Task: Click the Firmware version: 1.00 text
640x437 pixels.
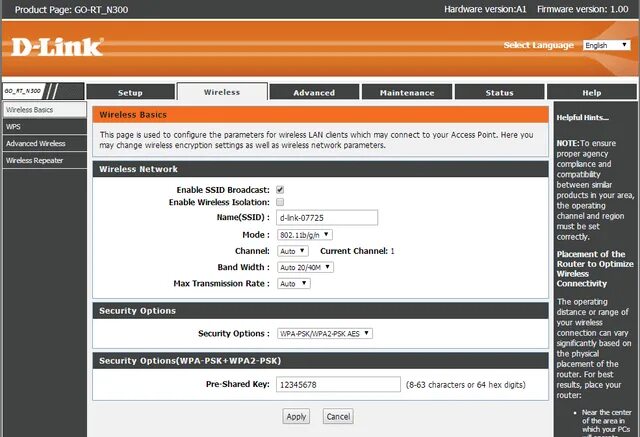Action: pos(583,9)
